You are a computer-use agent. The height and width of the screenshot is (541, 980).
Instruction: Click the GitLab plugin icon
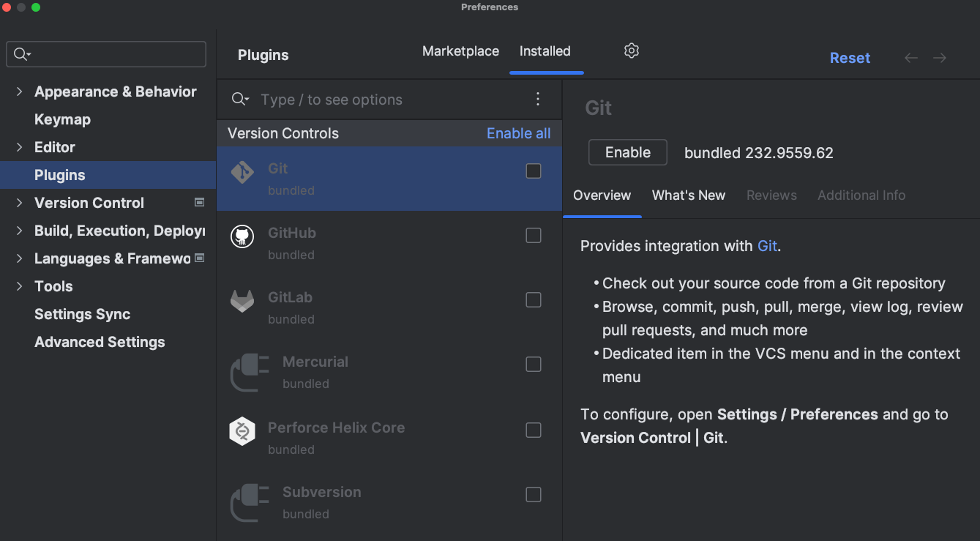[242, 300]
